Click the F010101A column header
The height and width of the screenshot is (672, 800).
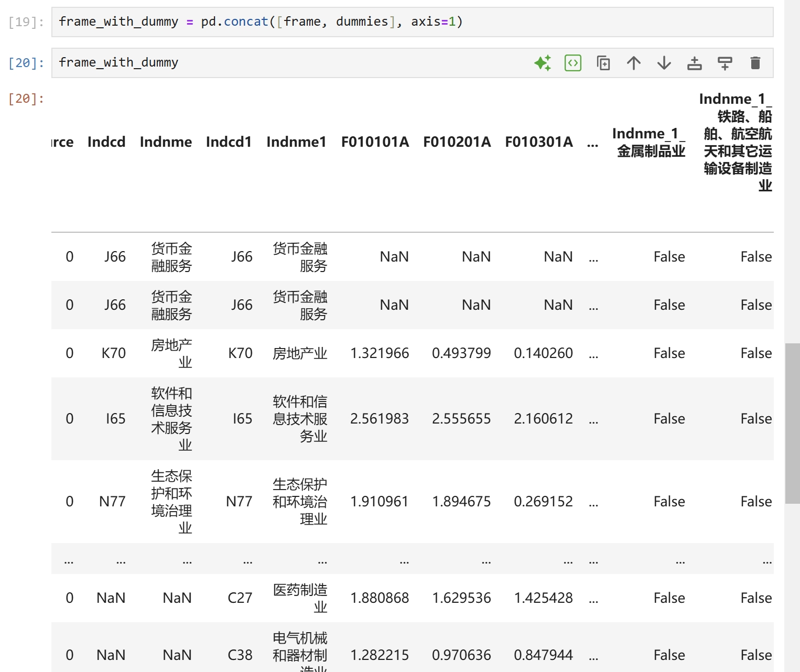pyautogui.click(x=375, y=142)
